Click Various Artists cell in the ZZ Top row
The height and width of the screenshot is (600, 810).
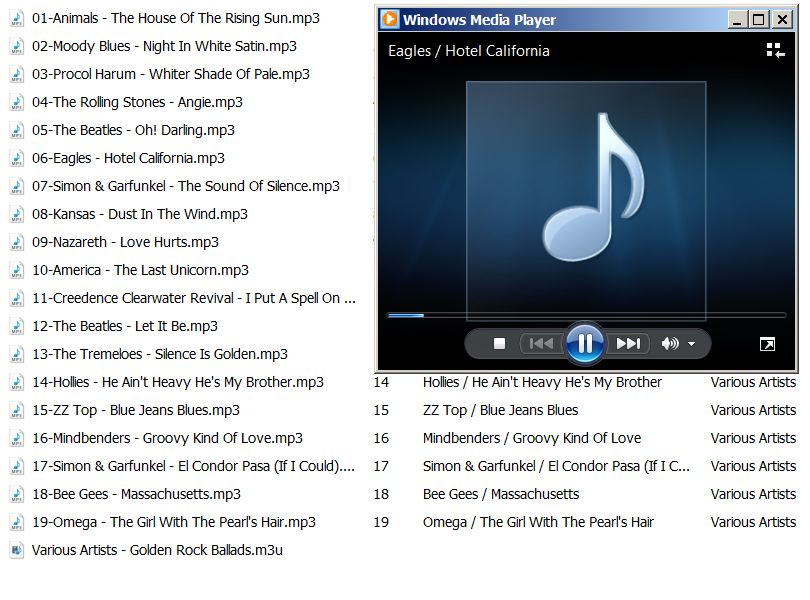(753, 410)
